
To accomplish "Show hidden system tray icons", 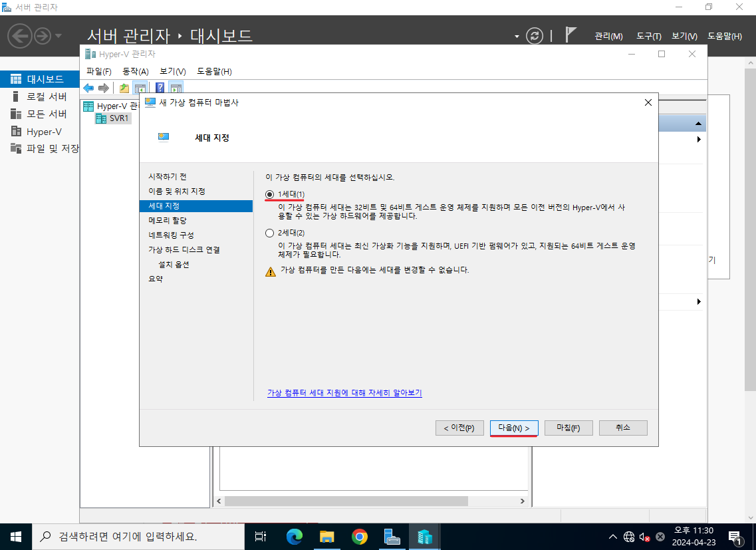I will point(613,537).
